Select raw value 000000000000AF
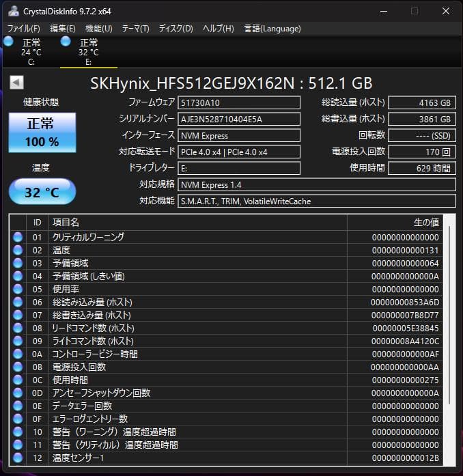 [x=406, y=354]
